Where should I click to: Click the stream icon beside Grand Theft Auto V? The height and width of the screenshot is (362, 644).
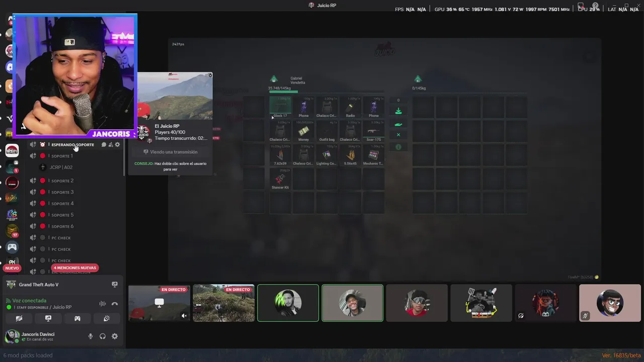(x=115, y=285)
